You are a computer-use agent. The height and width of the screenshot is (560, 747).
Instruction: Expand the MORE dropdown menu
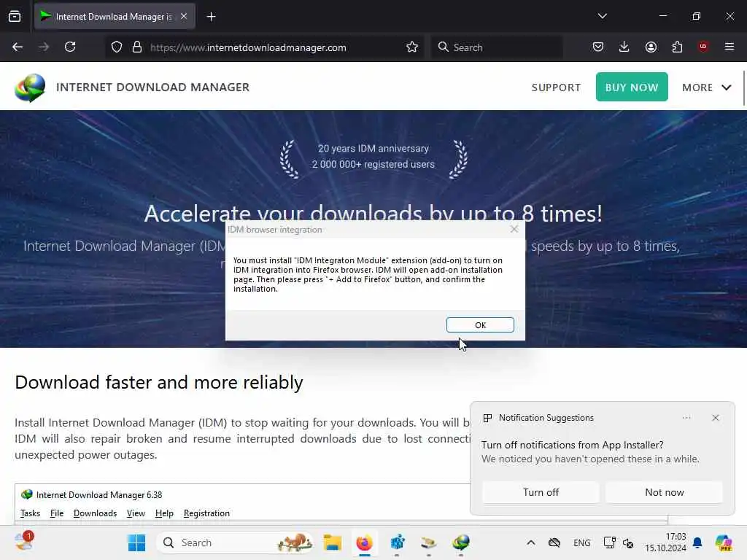tap(706, 87)
